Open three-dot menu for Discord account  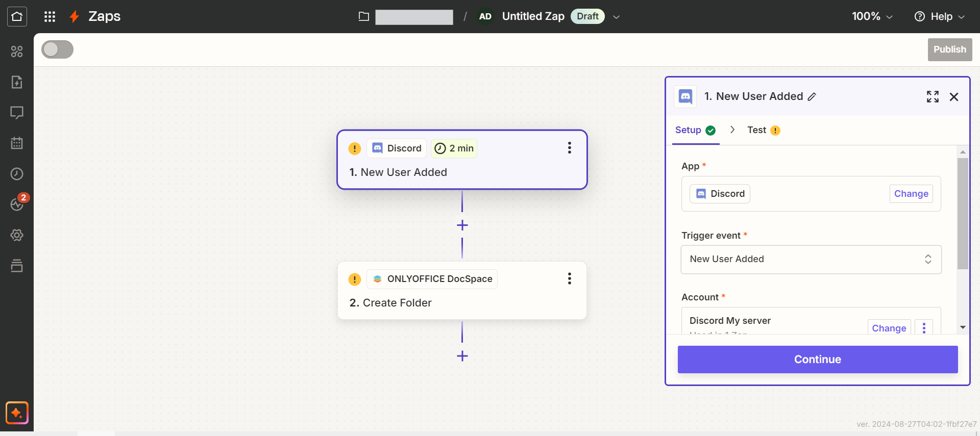(x=924, y=328)
